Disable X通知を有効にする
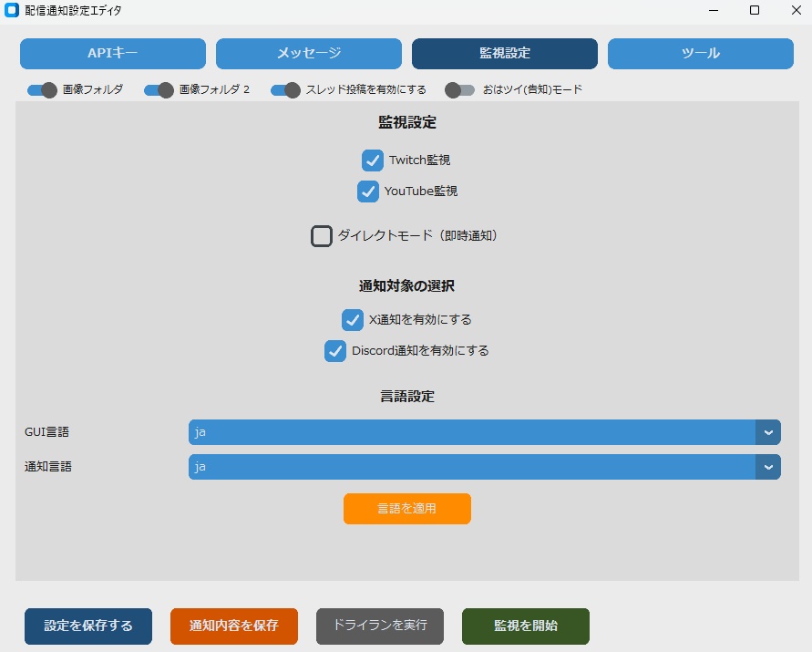Screen dimensions: 812x652 coord(353,320)
